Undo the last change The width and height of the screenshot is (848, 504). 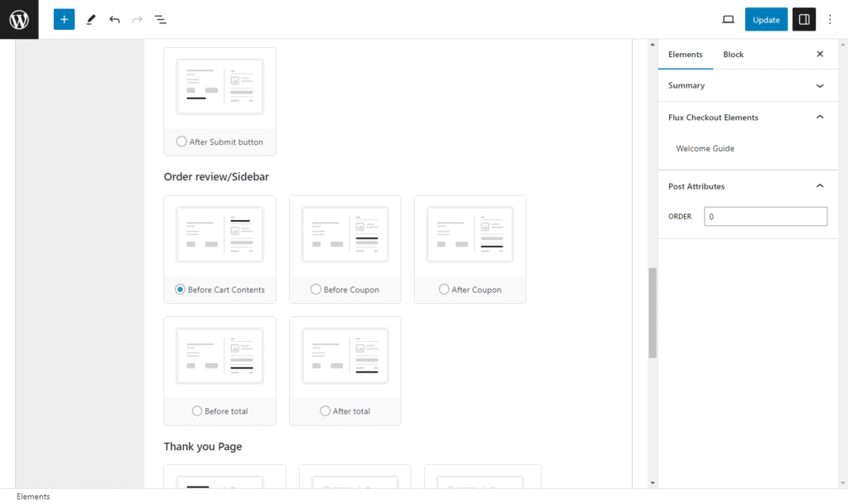[x=114, y=19]
